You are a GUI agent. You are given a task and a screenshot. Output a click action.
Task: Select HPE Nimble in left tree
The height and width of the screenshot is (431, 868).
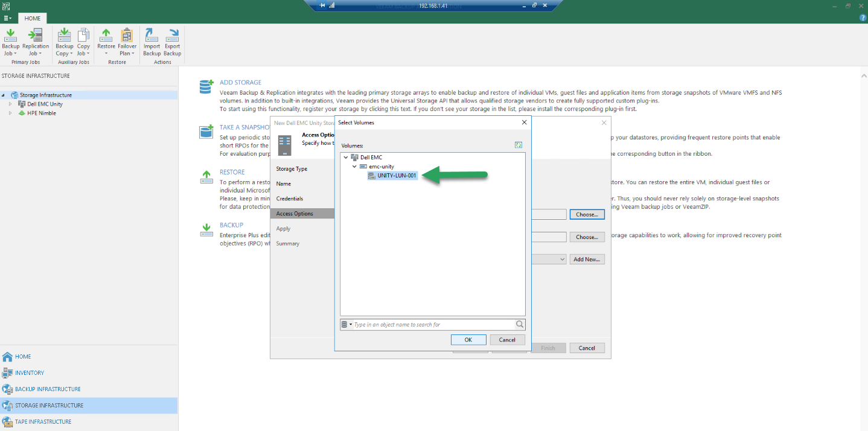pyautogui.click(x=42, y=113)
